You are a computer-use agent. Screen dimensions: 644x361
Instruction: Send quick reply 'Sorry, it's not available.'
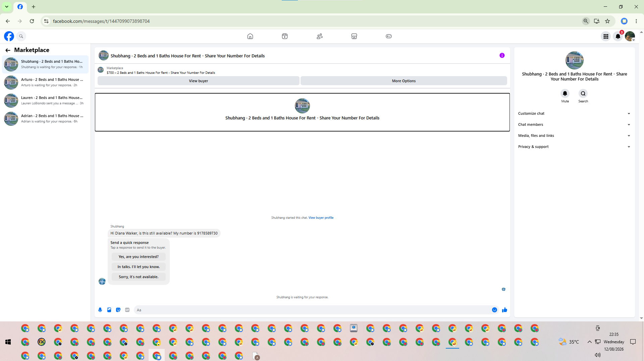(139, 277)
